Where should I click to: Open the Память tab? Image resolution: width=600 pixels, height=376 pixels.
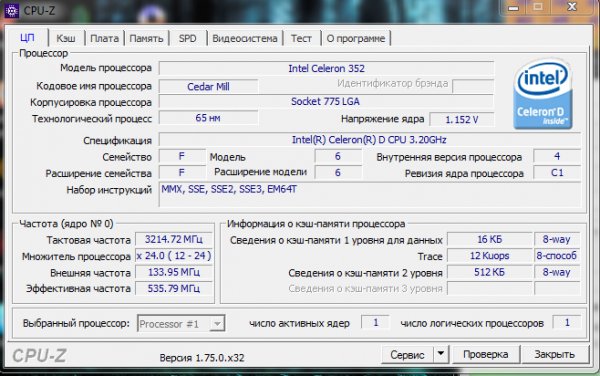tap(146, 38)
